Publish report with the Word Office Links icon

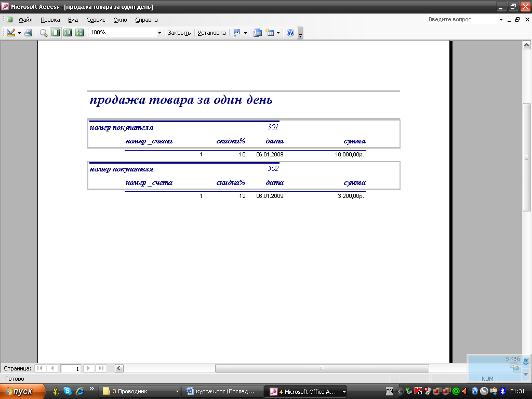pyautogui.click(x=237, y=33)
